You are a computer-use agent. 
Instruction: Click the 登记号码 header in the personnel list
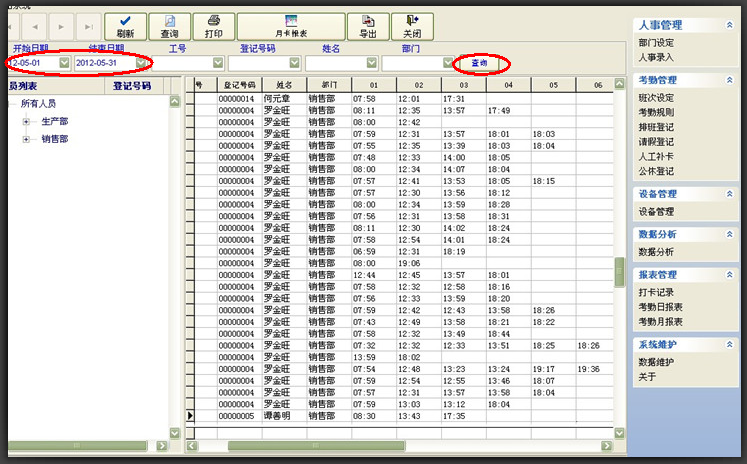(134, 86)
